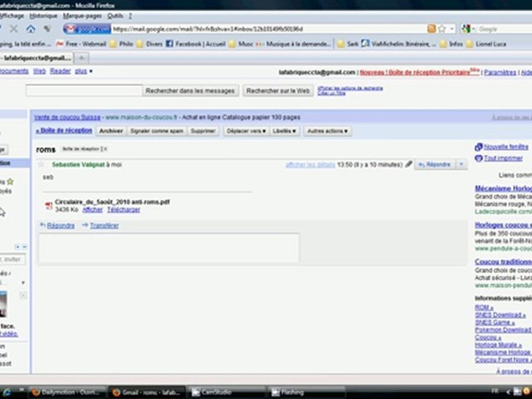
Task: Open the Musique à la demande bookmark
Action: [x=294, y=44]
